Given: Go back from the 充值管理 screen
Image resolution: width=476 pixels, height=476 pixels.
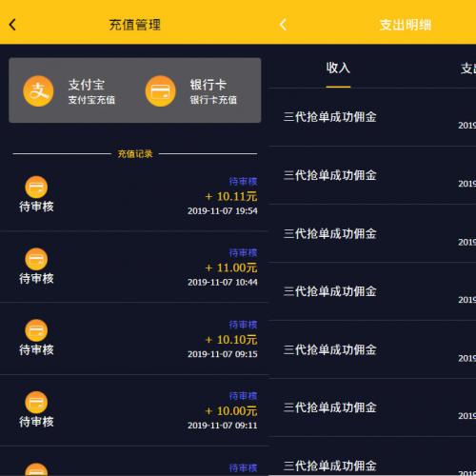Looking at the screenshot, I should click(x=12, y=25).
